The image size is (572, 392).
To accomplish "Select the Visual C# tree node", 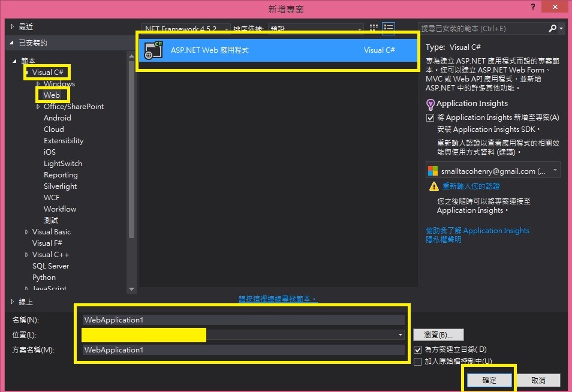I will (x=48, y=72).
